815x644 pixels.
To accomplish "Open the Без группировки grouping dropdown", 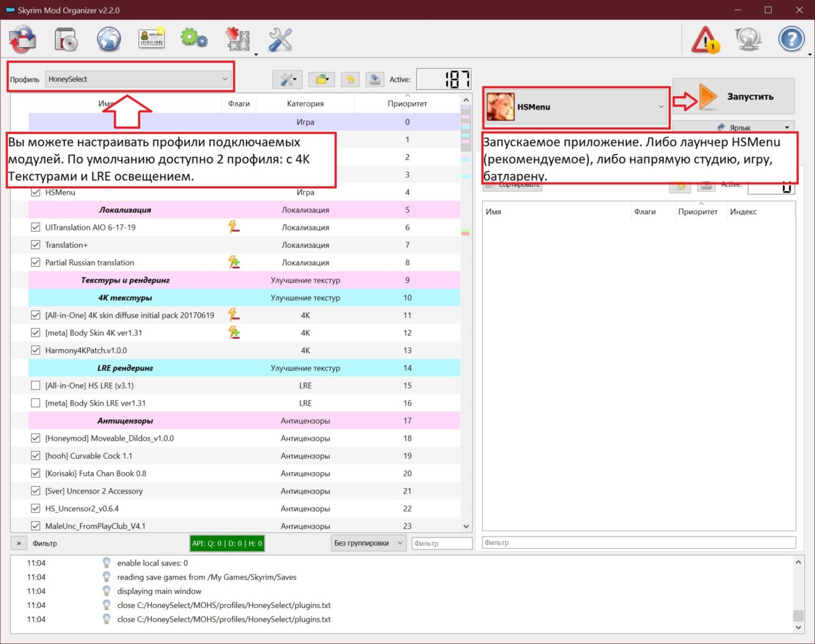I will click(x=368, y=543).
